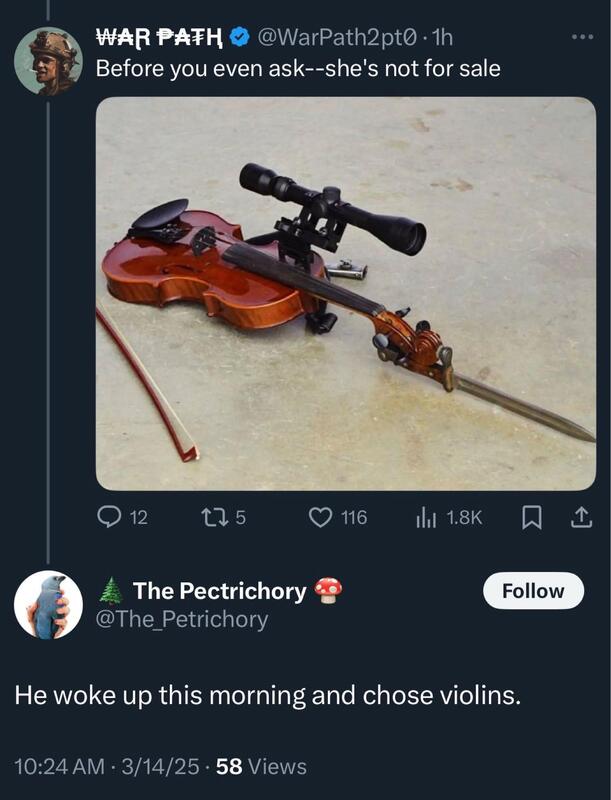Viewport: 611px width, 800px height.
Task: Open The Pectrichory's profile picture
Action: (47, 605)
